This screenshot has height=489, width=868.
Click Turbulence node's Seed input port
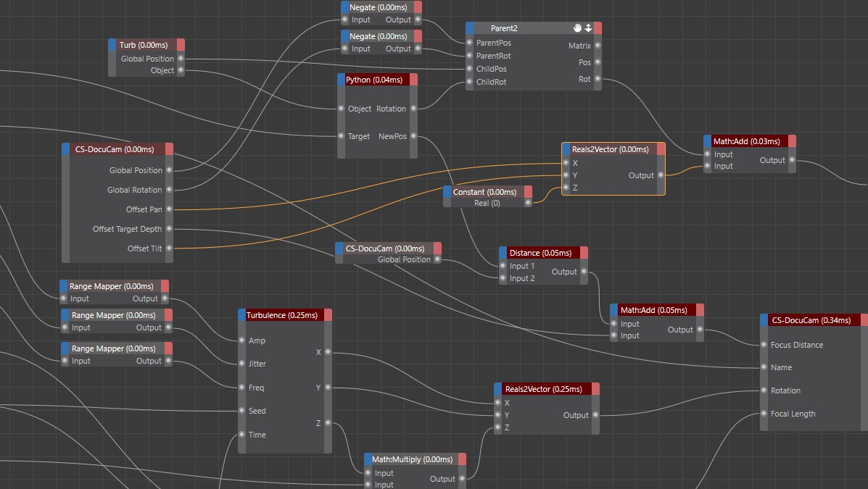[x=241, y=411]
